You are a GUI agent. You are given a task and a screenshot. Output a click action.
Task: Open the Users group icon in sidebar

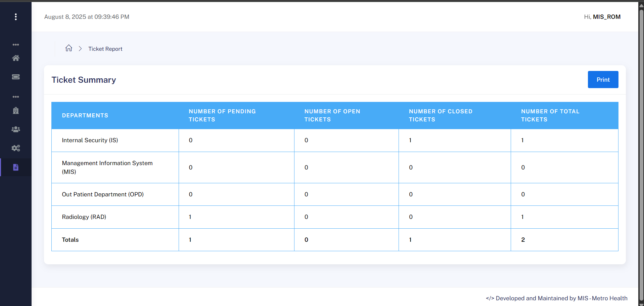coord(16,129)
